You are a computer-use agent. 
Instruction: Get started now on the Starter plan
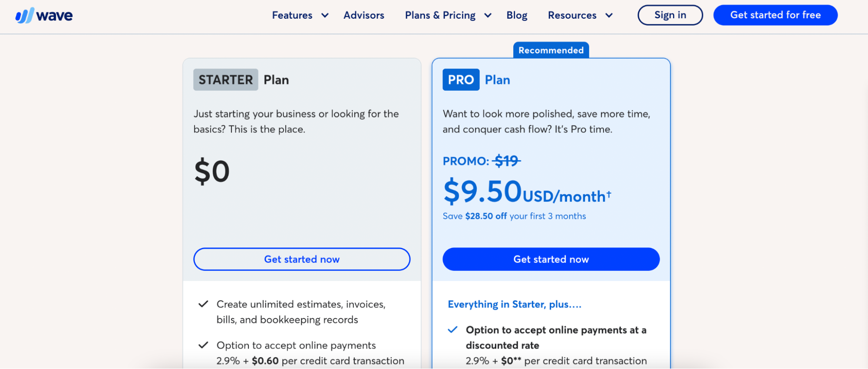(x=301, y=259)
